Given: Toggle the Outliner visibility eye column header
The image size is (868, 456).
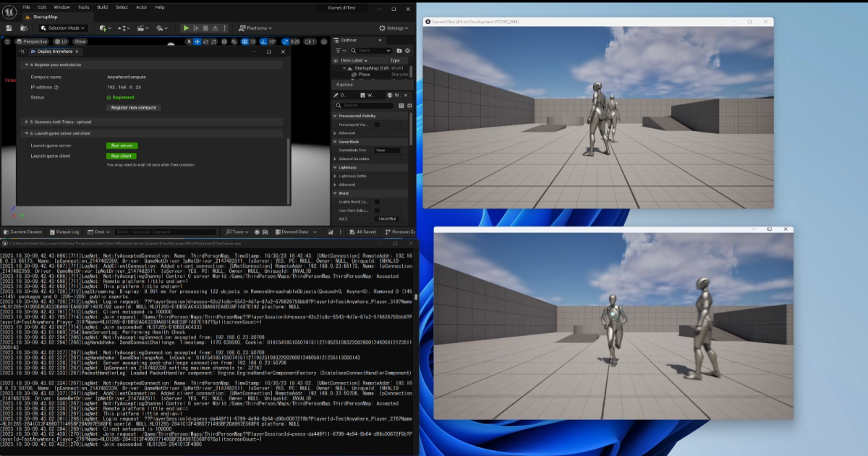Looking at the screenshot, I should [x=336, y=60].
